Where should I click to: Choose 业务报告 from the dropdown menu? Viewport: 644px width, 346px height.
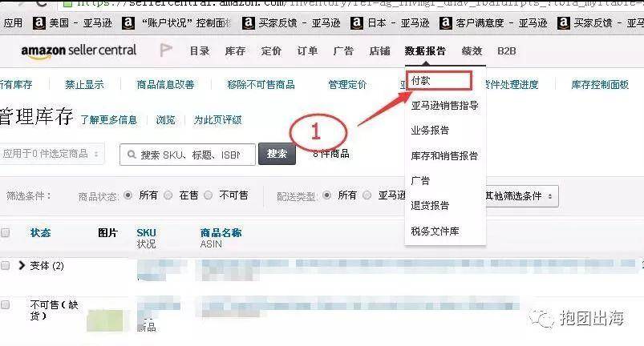click(430, 131)
